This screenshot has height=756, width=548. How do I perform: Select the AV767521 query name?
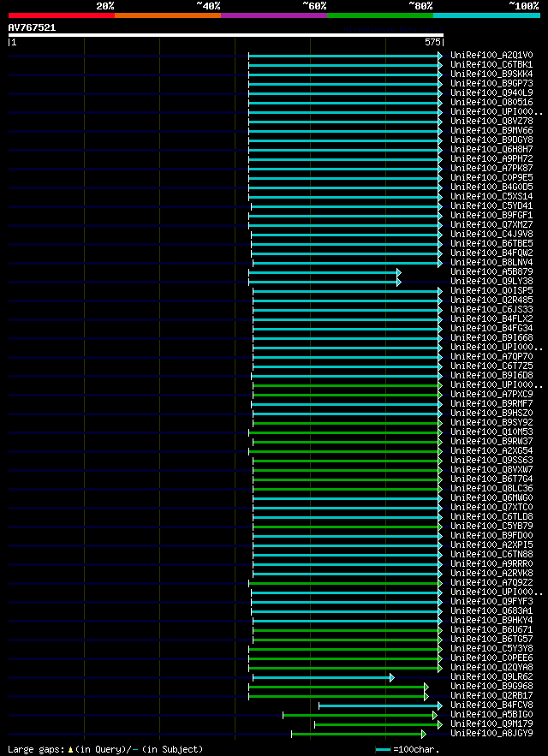pyautogui.click(x=32, y=28)
